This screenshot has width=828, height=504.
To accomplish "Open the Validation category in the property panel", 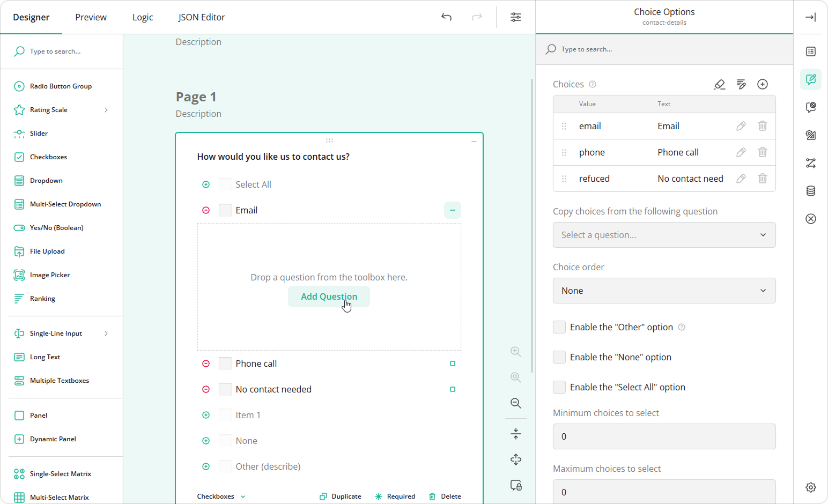I will (810, 219).
